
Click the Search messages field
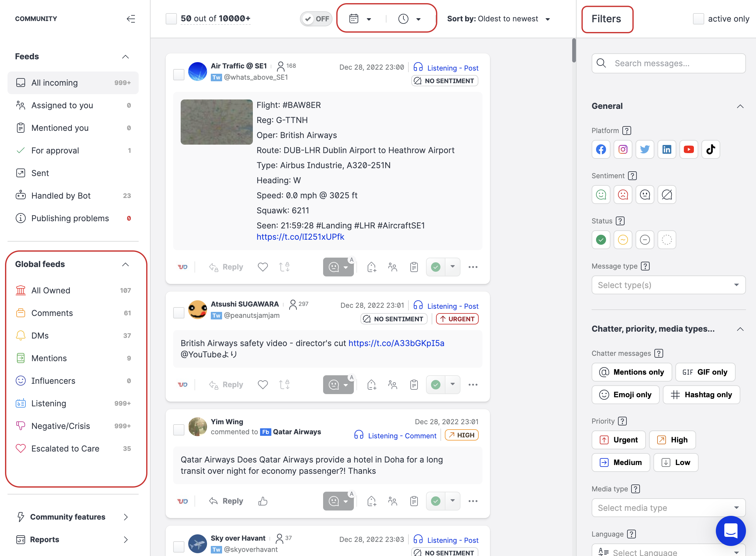pyautogui.click(x=668, y=63)
